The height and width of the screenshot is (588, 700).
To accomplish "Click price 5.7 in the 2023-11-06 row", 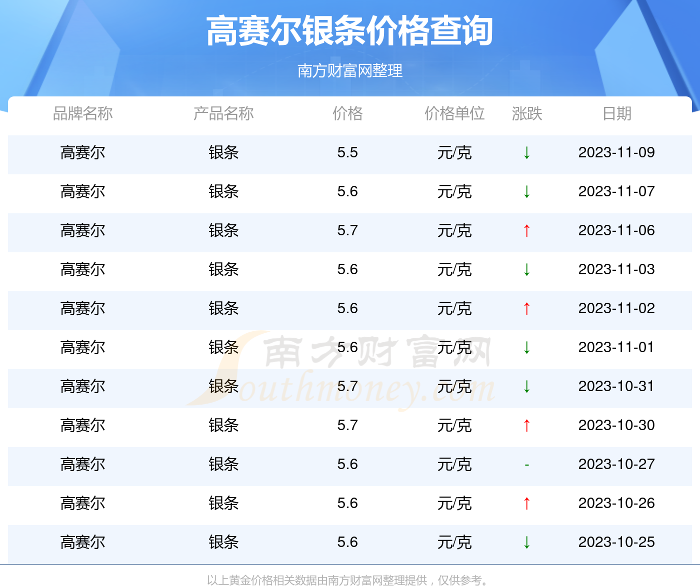I will pos(347,230).
